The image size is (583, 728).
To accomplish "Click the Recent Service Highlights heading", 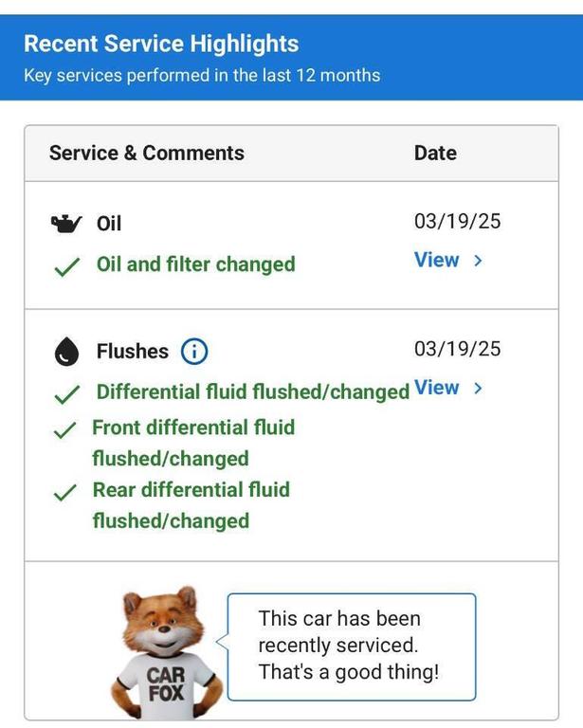I will (161, 44).
